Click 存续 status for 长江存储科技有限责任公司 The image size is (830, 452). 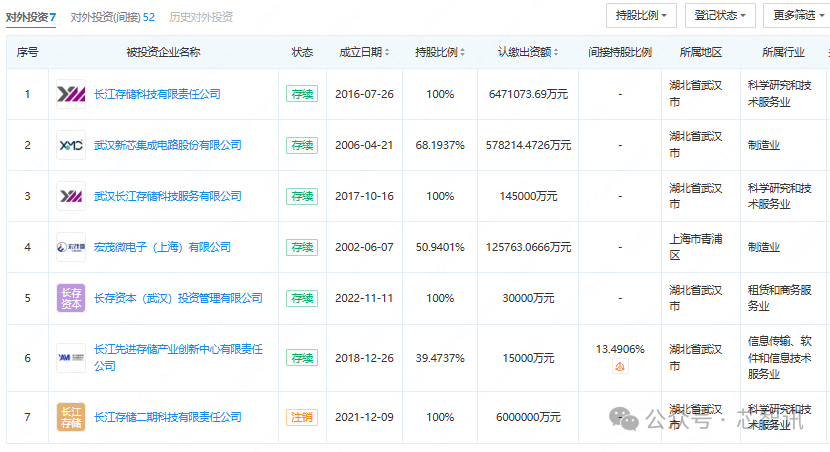[302, 94]
